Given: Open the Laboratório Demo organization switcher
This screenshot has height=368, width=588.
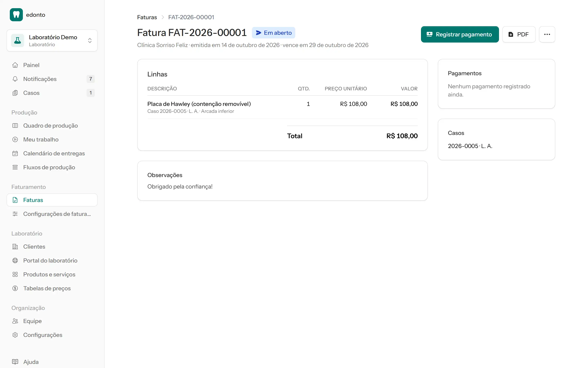Looking at the screenshot, I should (x=52, y=40).
